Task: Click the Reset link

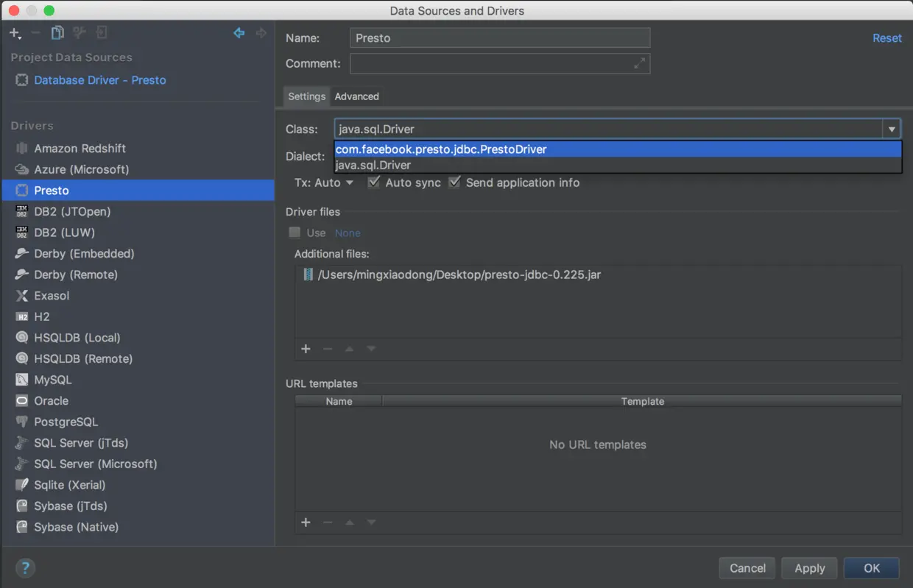Action: [x=887, y=38]
